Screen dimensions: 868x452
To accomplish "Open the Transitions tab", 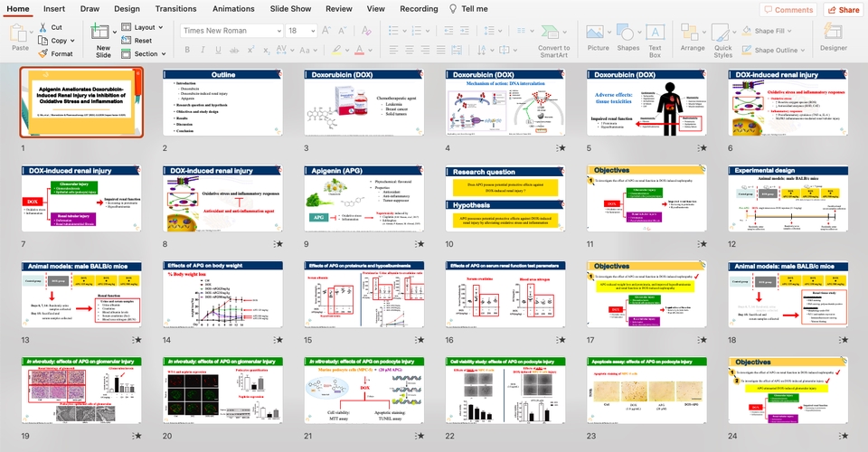I will pyautogui.click(x=175, y=9).
